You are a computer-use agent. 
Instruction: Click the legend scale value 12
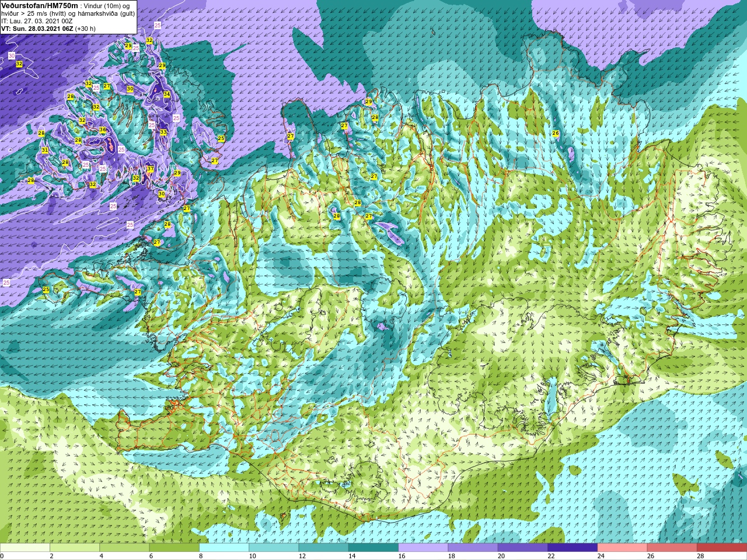click(302, 556)
